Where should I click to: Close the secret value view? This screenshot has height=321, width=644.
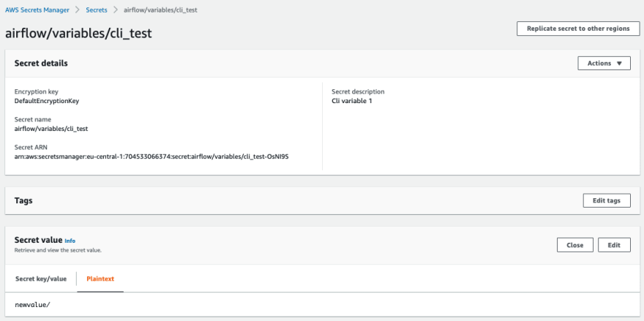[575, 245]
